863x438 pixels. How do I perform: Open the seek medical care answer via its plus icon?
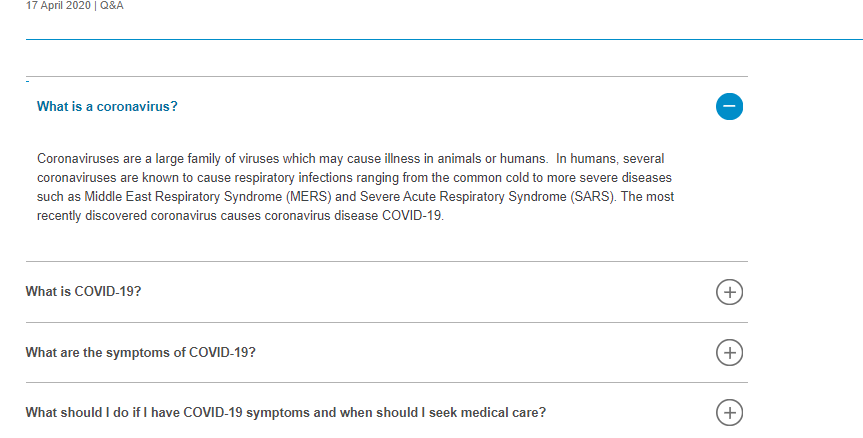tap(729, 413)
